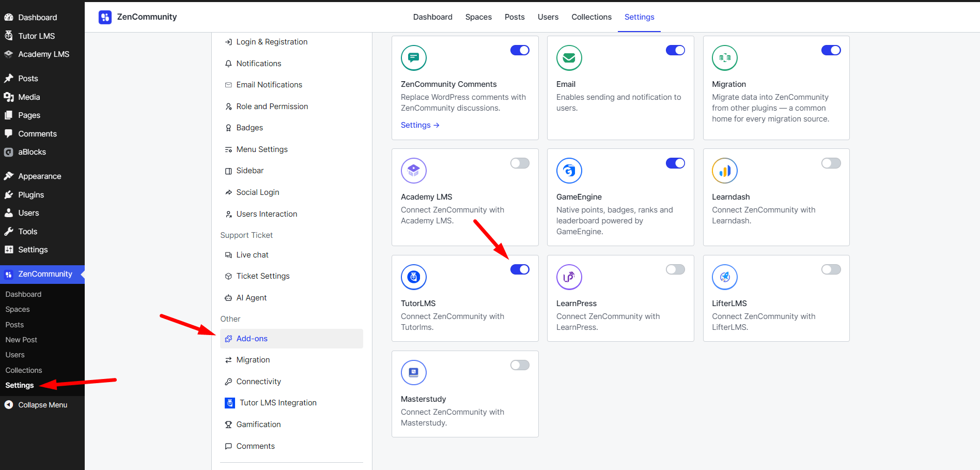Go to the Users tab in top navigation
This screenshot has height=470, width=980.
point(548,17)
